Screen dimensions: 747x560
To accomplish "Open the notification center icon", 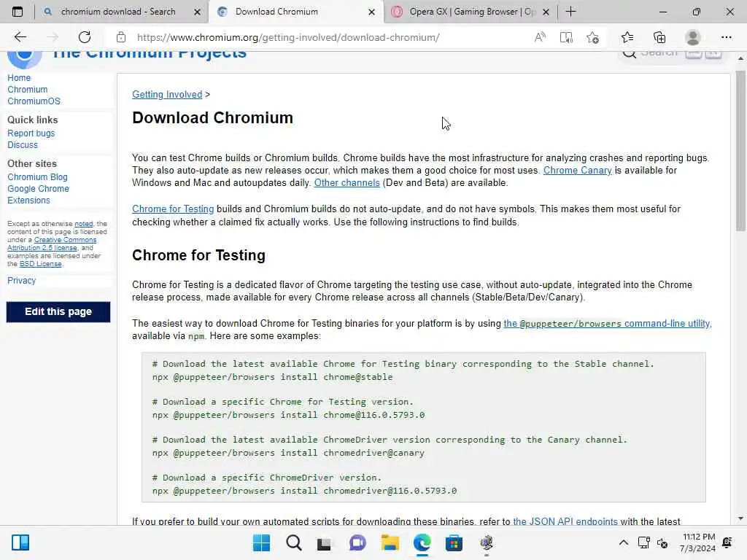I will click(x=727, y=542).
